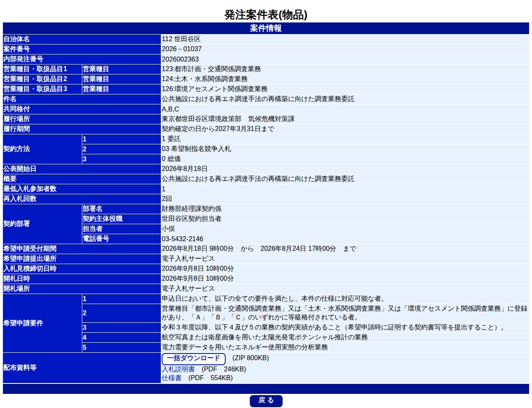
Task: Select the 案件番号 value 2026－01037
Action: coord(182,49)
